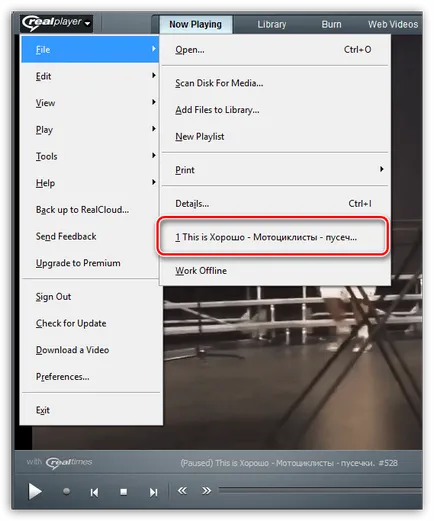Viewport: 434px width, 521px height.
Task: Select Send Feedback menu item
Action: click(90, 236)
